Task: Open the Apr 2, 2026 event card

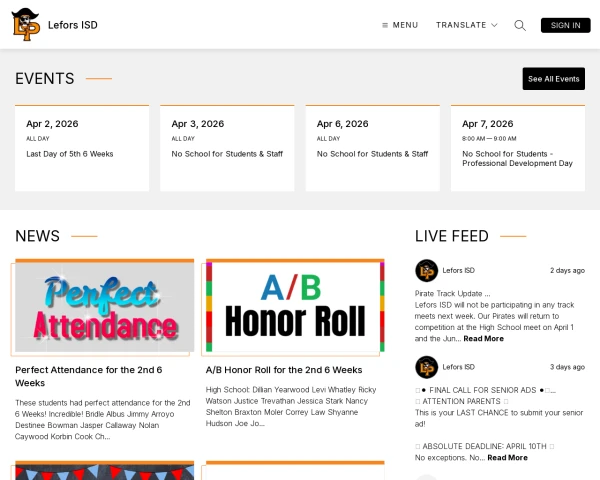Action: tap(82, 148)
